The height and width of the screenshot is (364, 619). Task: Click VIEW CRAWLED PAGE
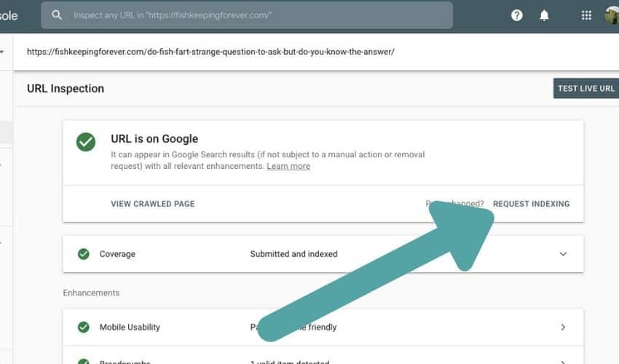click(153, 204)
